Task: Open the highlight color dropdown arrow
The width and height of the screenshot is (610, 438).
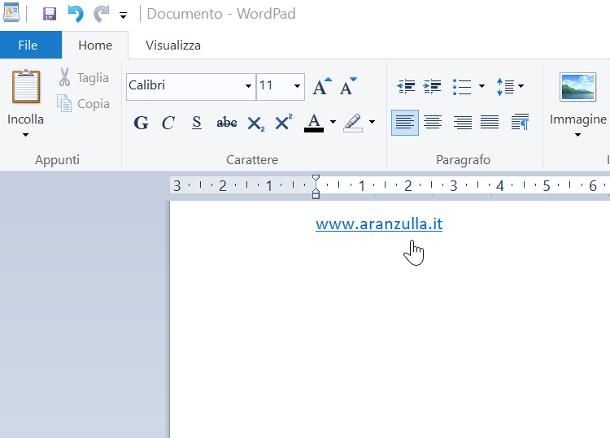Action: [x=372, y=122]
